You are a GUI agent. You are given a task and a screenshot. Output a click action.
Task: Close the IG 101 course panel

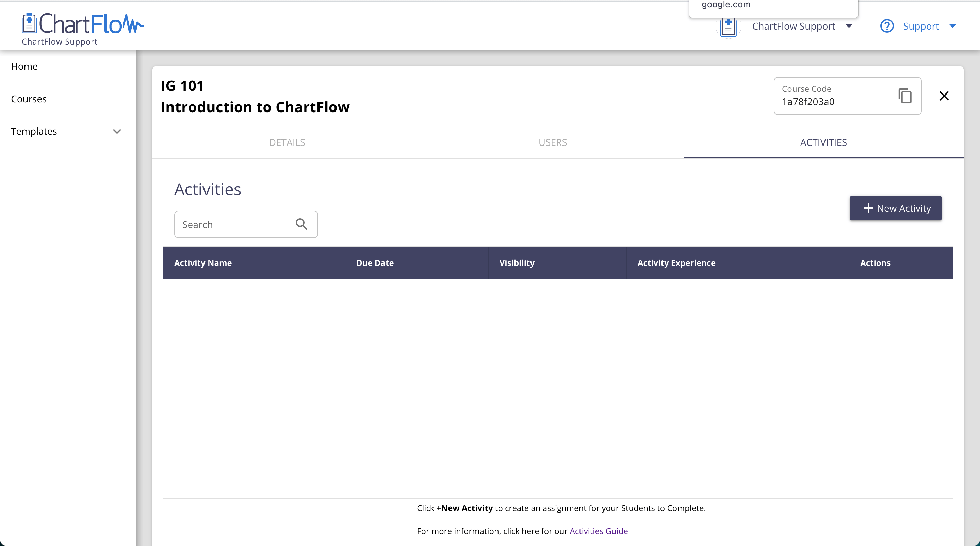(x=944, y=96)
